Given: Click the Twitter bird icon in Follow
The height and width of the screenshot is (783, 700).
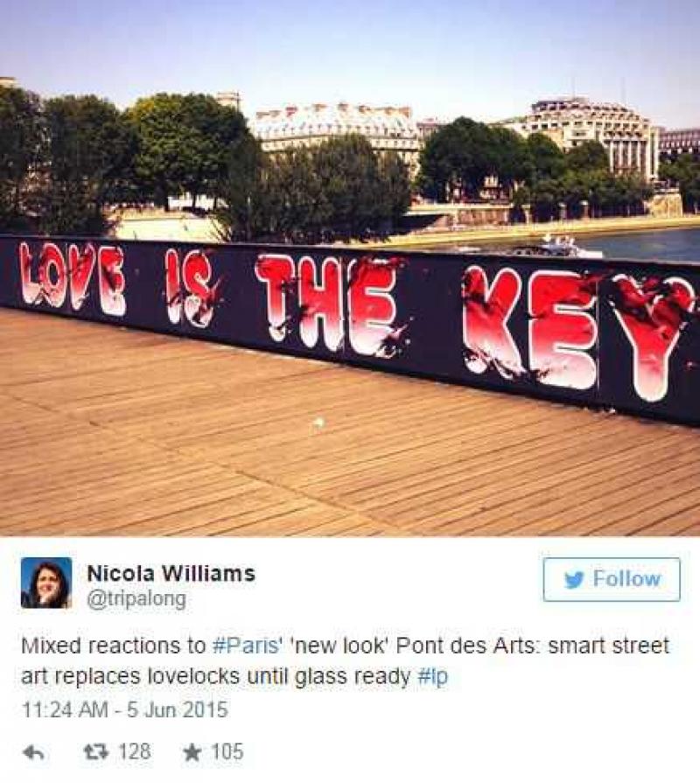Looking at the screenshot, I should pos(575,579).
